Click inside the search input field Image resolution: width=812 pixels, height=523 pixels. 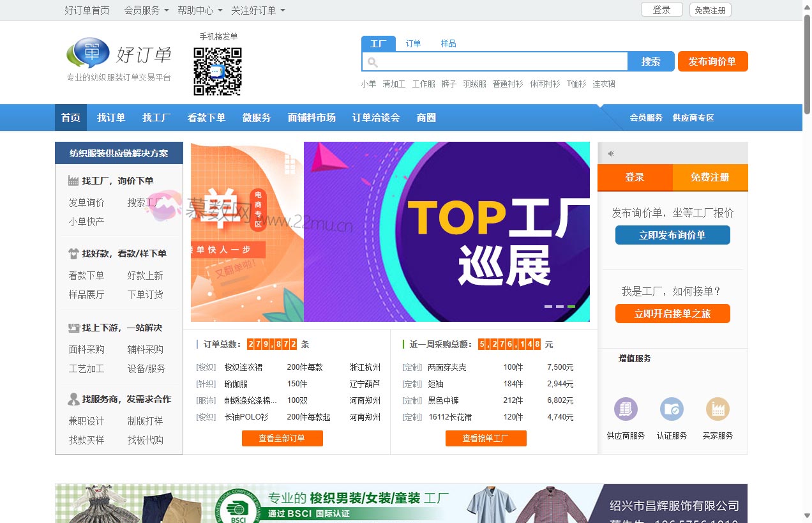498,61
